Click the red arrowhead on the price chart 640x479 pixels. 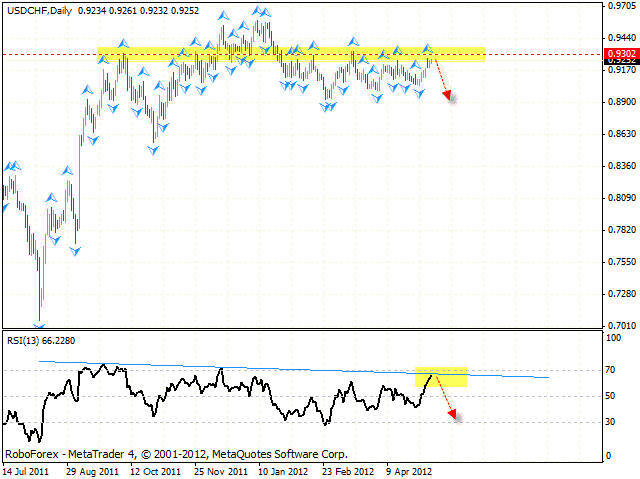coord(448,97)
